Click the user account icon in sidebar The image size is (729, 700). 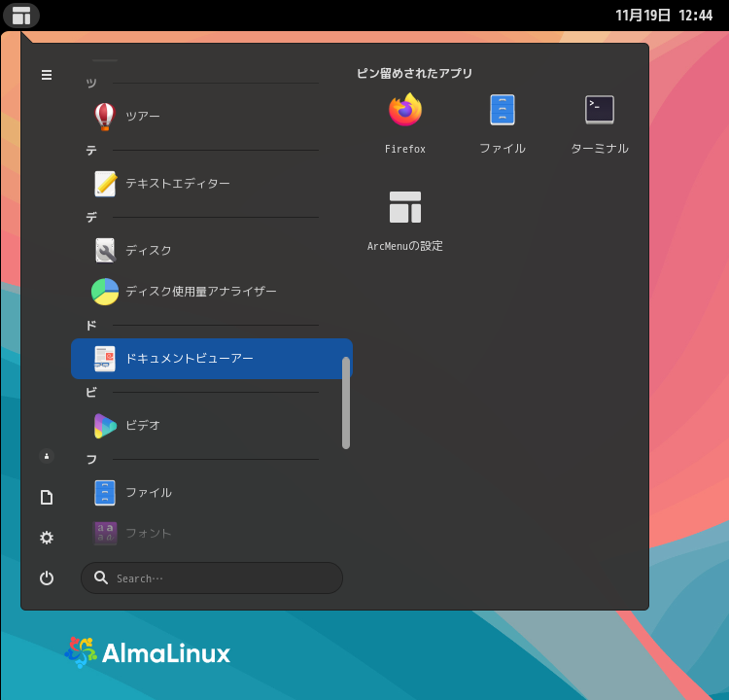coord(47,456)
